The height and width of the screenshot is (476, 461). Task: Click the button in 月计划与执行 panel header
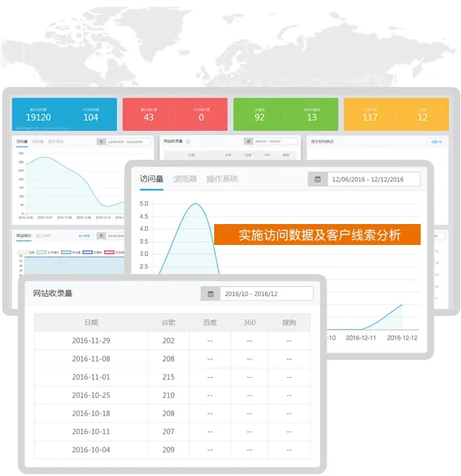435,141
